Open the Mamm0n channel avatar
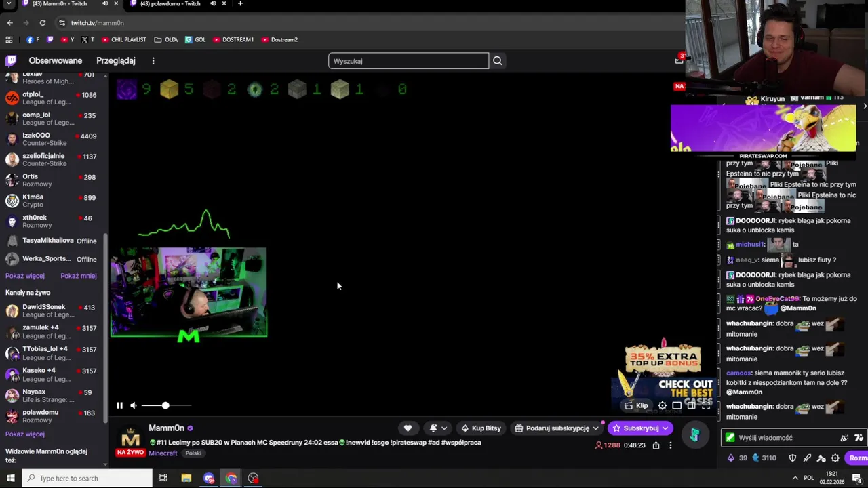The width and height of the screenshot is (868, 488). tap(130, 436)
